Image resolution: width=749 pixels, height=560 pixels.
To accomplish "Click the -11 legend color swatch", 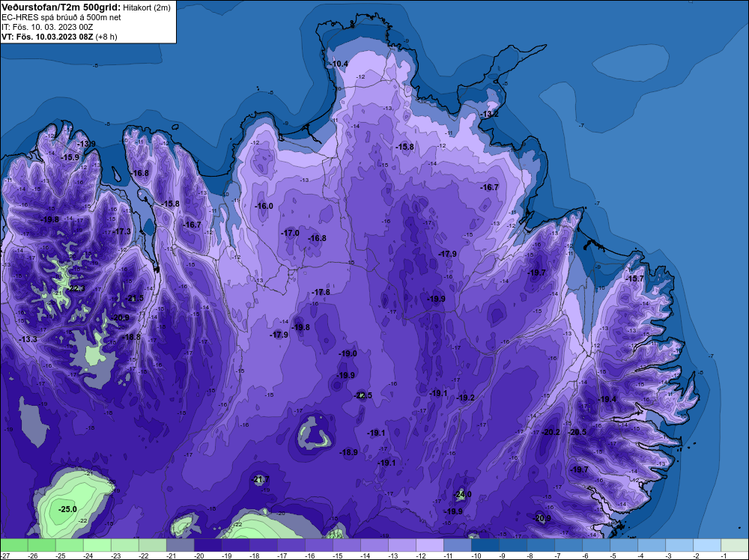I will point(457,545).
